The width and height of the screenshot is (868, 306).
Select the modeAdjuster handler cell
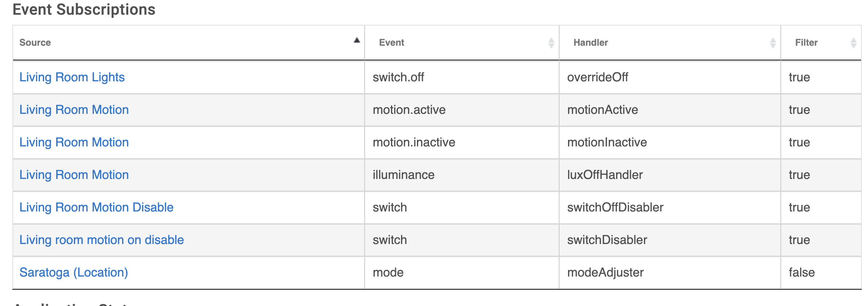pyautogui.click(x=670, y=272)
